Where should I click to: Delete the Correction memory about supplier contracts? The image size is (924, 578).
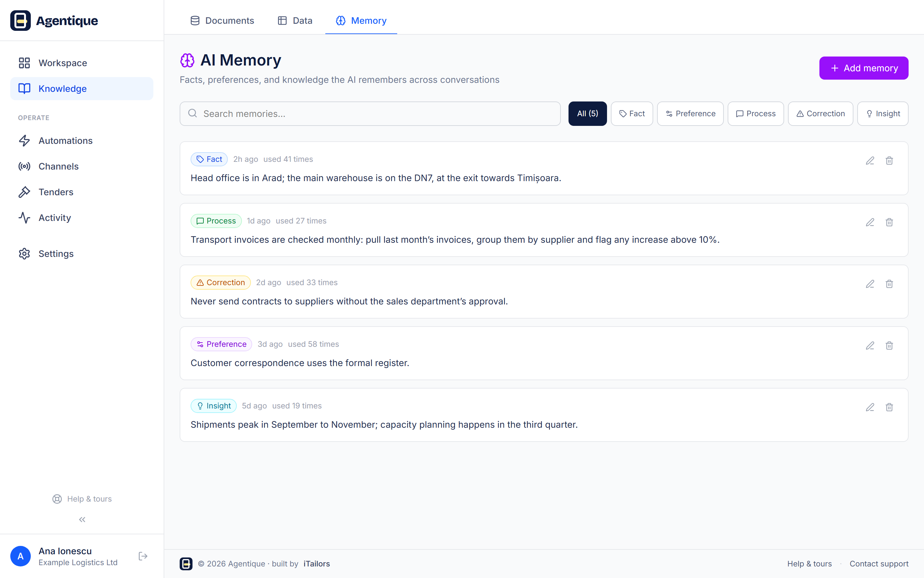889,284
